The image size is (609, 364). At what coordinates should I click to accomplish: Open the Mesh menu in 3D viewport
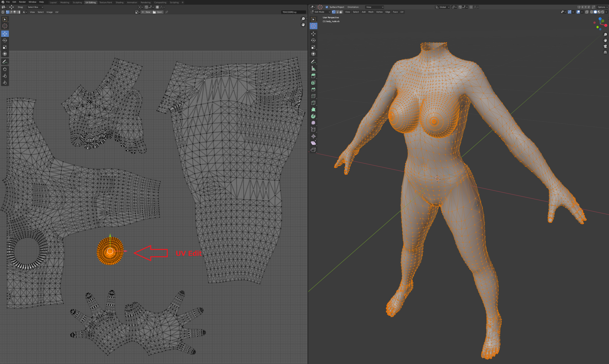(x=371, y=12)
